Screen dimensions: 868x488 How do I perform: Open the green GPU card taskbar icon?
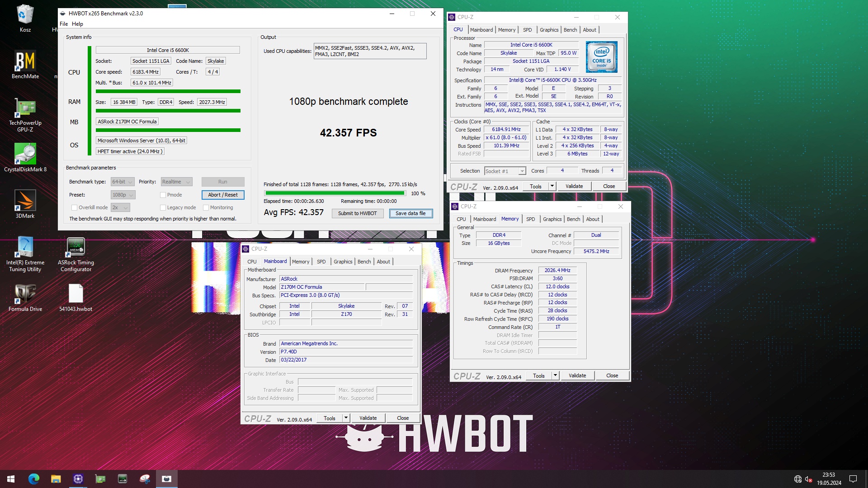coord(100,479)
